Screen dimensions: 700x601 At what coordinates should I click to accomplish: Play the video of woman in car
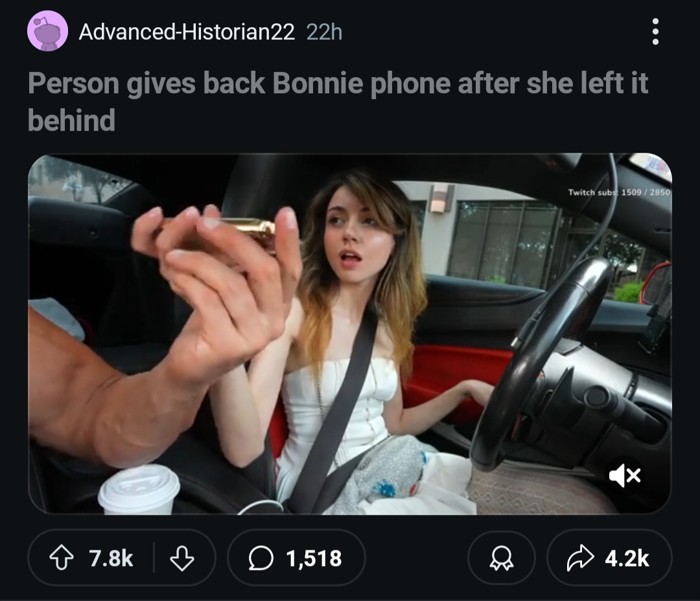350,334
